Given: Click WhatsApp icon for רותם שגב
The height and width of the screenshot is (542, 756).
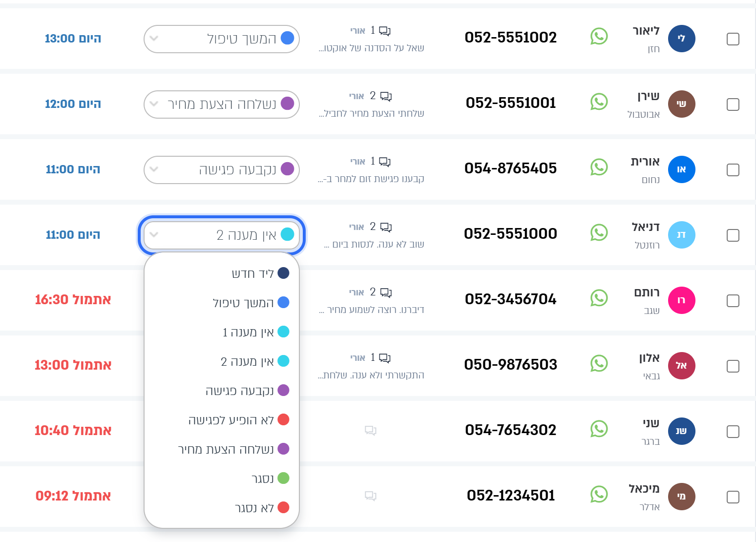Looking at the screenshot, I should point(599,298).
